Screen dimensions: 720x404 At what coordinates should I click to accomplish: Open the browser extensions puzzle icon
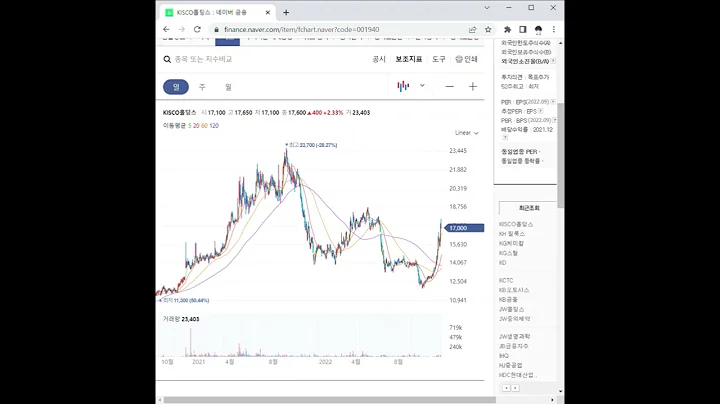pyautogui.click(x=507, y=29)
